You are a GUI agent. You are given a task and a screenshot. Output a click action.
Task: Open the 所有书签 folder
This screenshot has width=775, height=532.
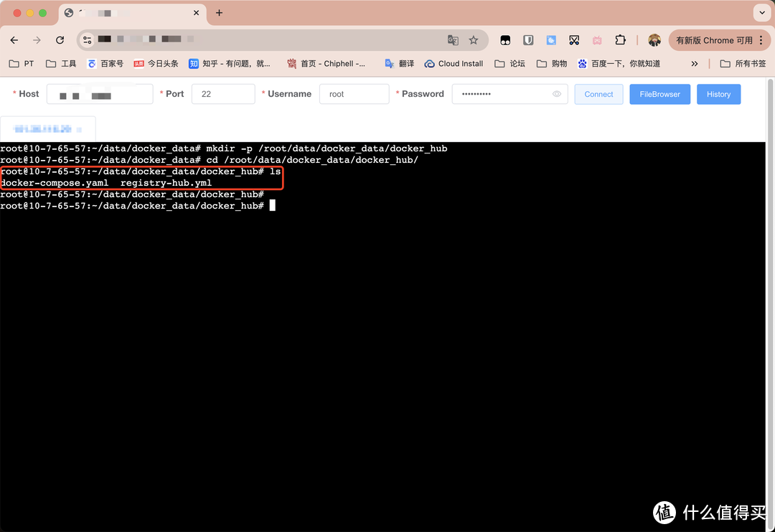[743, 64]
